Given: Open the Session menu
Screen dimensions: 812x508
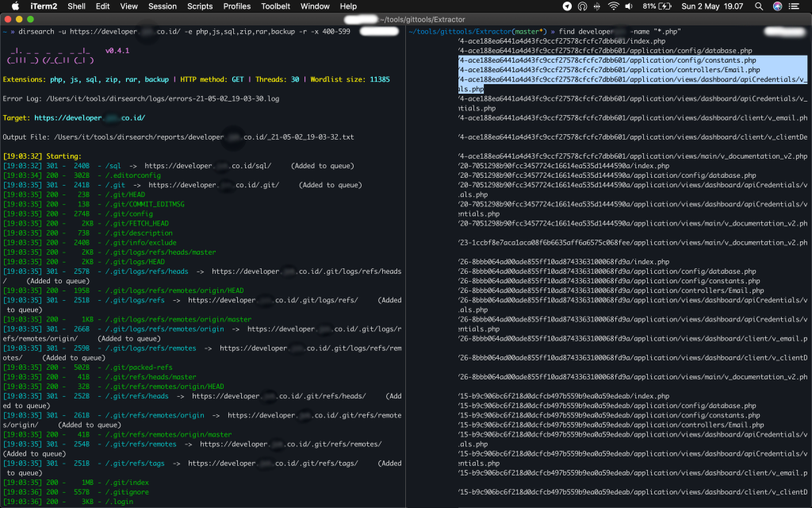Looking at the screenshot, I should 162,6.
